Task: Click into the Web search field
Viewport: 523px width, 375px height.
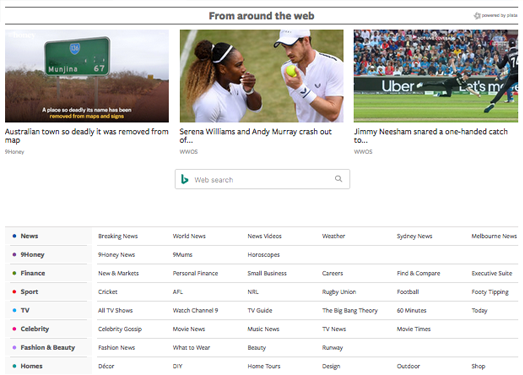Action: [x=262, y=179]
